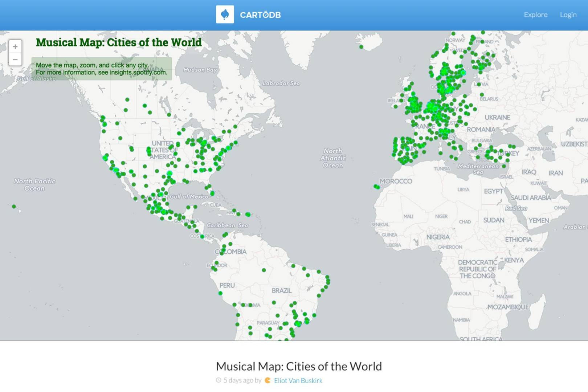Select the city dot in Iceland

(x=361, y=47)
